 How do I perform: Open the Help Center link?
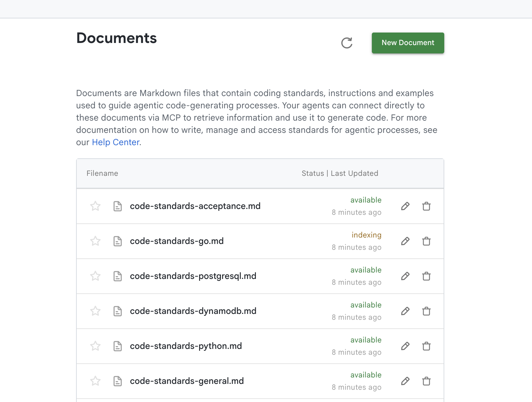pos(115,142)
